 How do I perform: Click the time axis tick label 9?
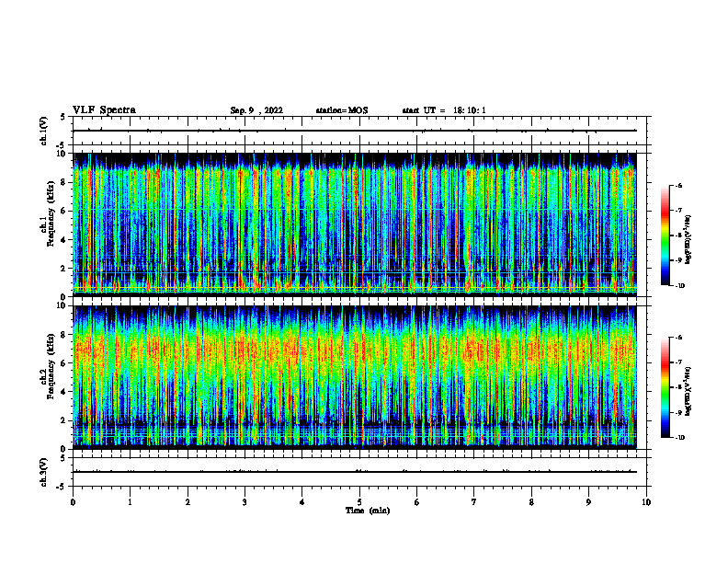(x=588, y=502)
